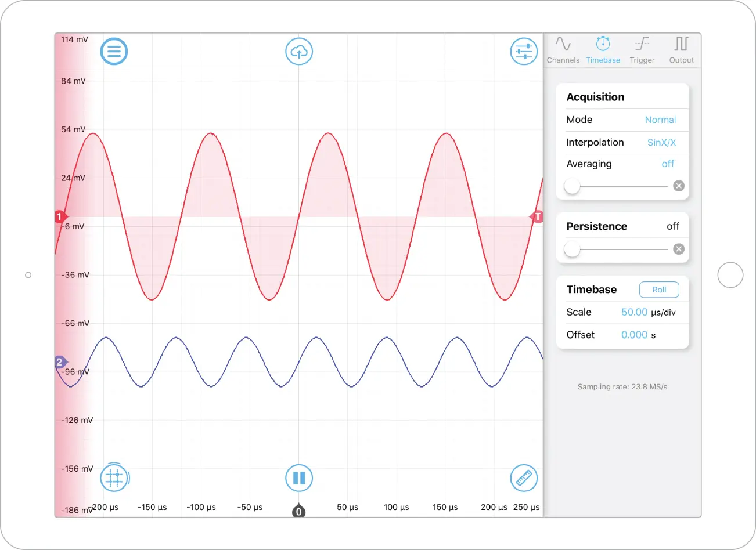
Task: Tap the cloud upload icon
Action: [x=299, y=52]
